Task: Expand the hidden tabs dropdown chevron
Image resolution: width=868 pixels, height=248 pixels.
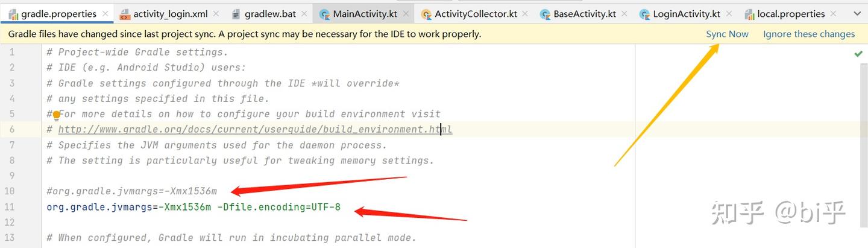Action: point(857,14)
